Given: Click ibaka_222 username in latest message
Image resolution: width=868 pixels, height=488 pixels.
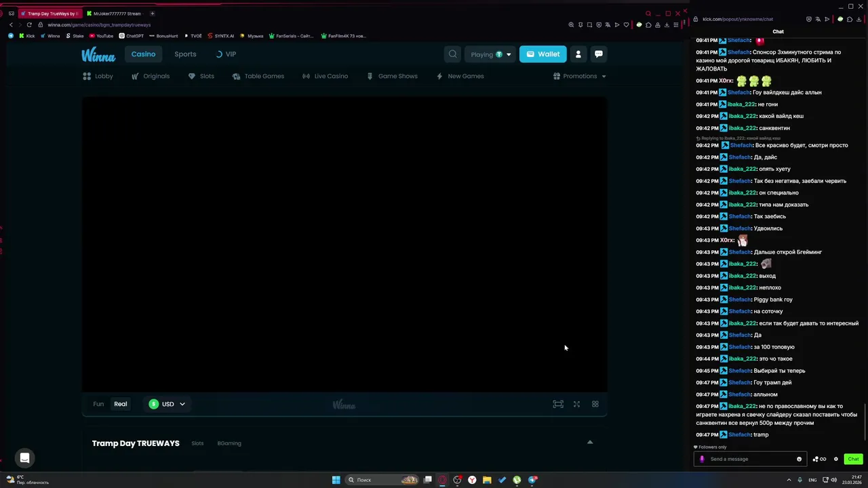Looking at the screenshot, I should (x=741, y=406).
